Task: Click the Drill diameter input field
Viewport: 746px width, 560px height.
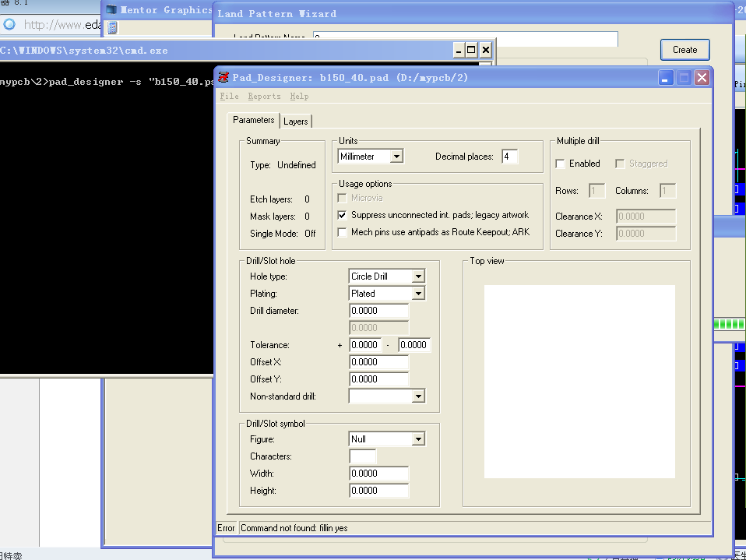Action: pos(379,311)
